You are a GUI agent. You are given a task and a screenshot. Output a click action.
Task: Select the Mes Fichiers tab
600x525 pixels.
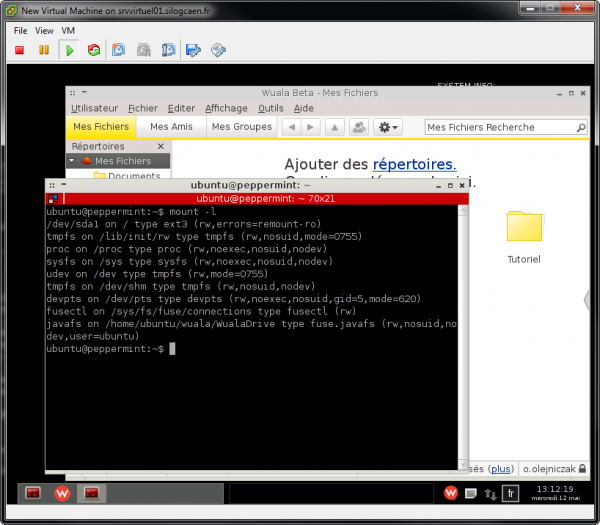coord(101,127)
